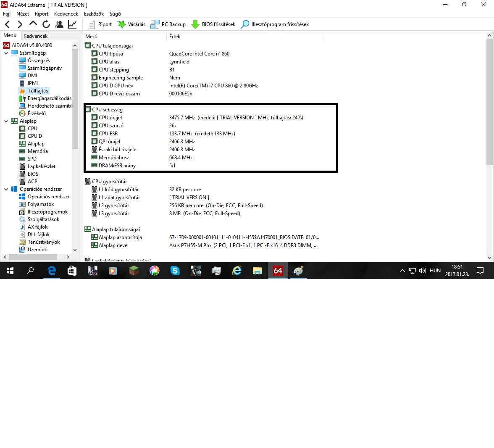Select Illesztőprogramok tree item
The width and height of the screenshot is (494, 448).
coord(47,212)
